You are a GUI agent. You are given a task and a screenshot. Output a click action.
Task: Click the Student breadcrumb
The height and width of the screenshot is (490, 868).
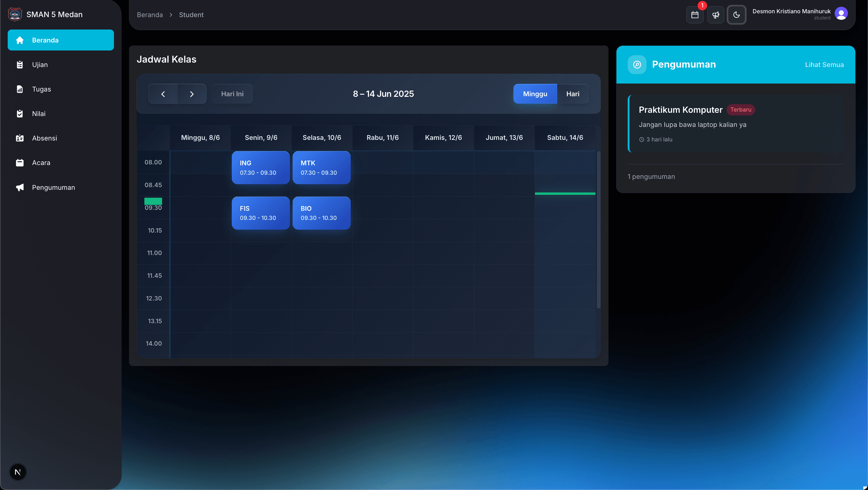(x=191, y=15)
